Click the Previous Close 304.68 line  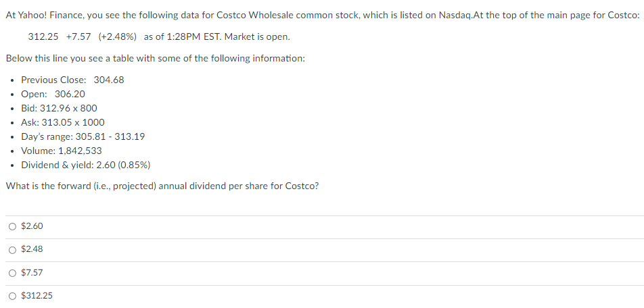coord(72,80)
